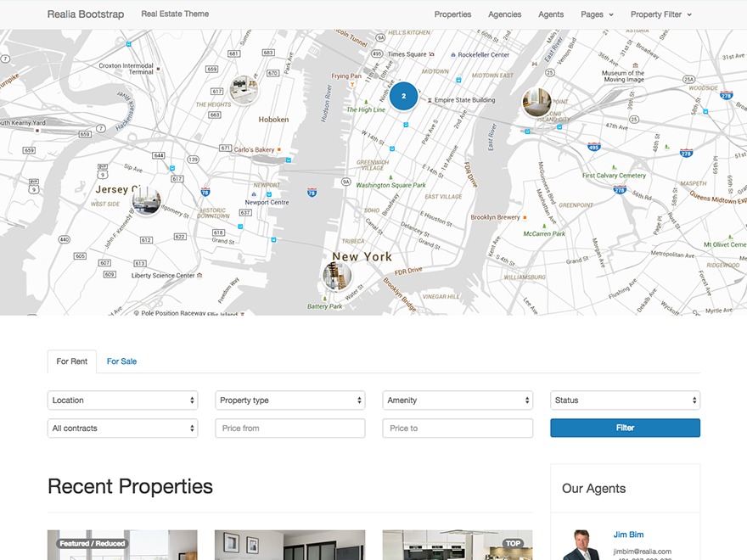The height and width of the screenshot is (560, 747).
Task: Click the Newport Centre map label
Action: 267,203
